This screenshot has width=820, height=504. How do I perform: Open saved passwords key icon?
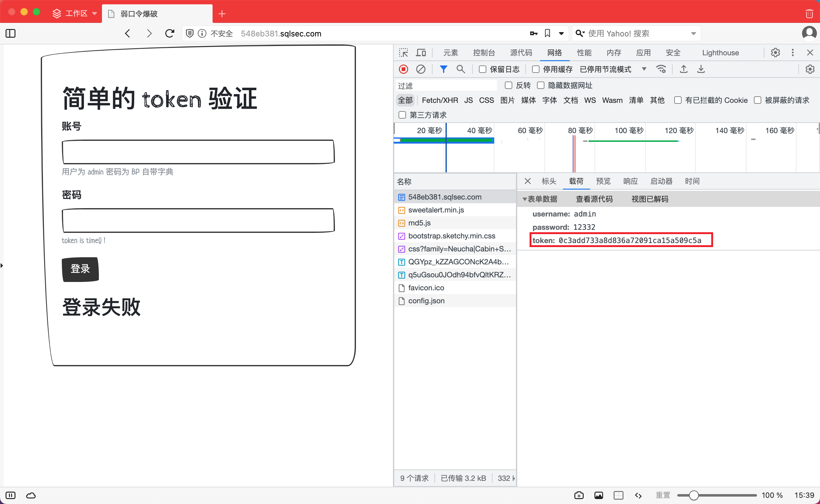pyautogui.click(x=534, y=33)
